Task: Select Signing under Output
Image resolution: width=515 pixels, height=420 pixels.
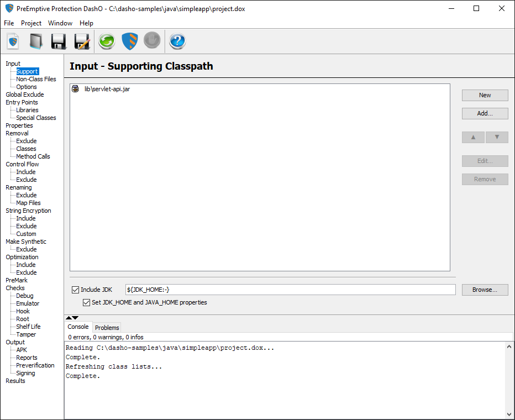Action: (x=25, y=373)
